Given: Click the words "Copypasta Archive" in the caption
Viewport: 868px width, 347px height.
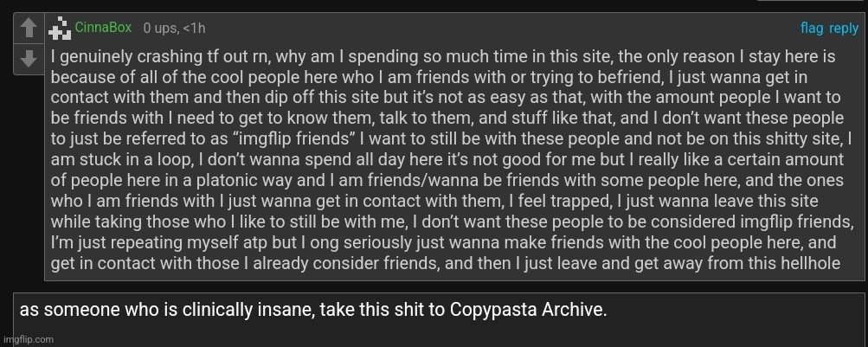Looking at the screenshot, I should 526,310.
